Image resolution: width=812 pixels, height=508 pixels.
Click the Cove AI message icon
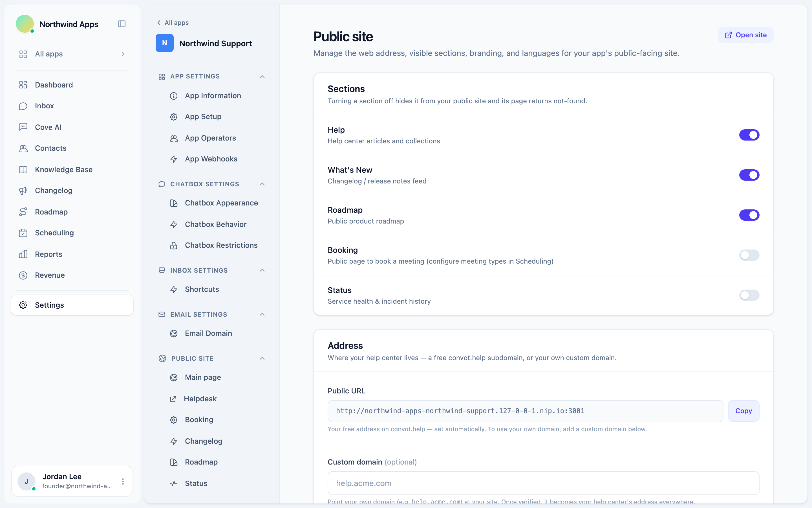[x=23, y=127]
